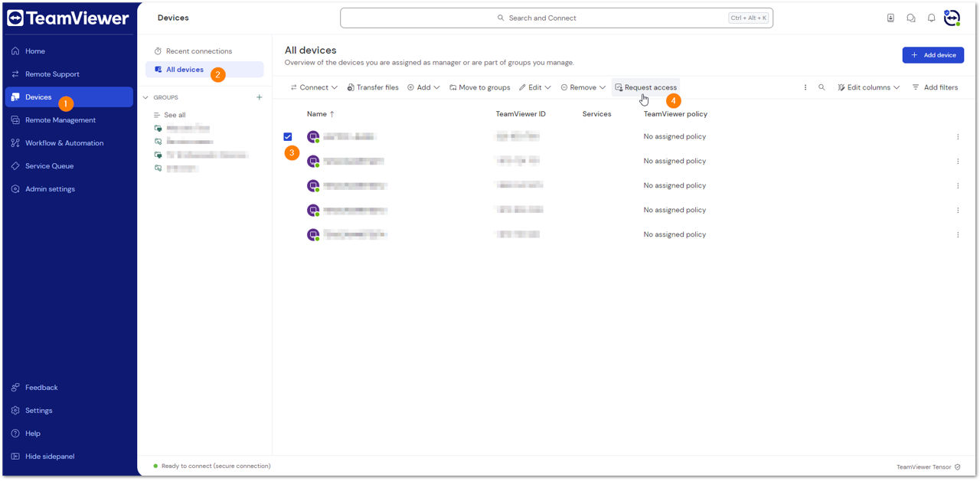Add a new group with plus icon
Screen dimensions: 980x481
click(x=259, y=97)
